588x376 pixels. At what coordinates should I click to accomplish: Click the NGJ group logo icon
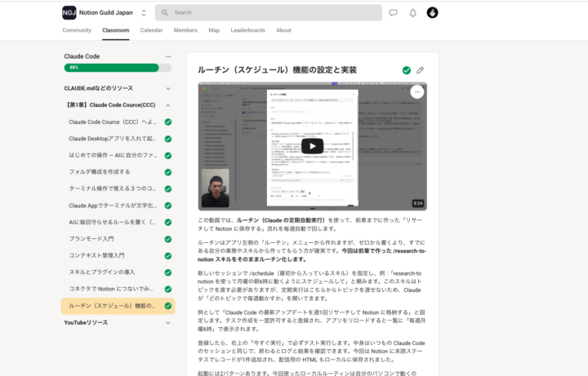coord(69,13)
